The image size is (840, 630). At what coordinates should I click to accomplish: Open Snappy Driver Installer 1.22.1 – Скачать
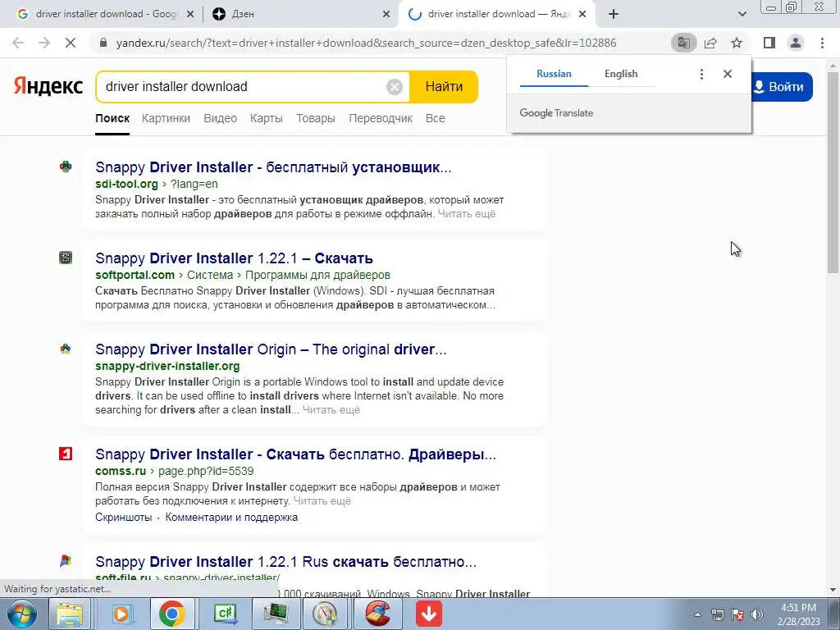coord(234,258)
